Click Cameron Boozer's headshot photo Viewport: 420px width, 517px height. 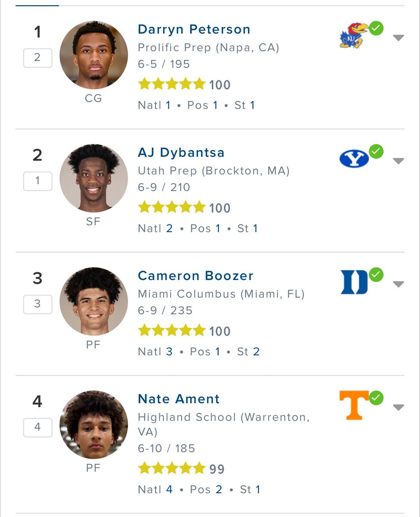[93, 301]
